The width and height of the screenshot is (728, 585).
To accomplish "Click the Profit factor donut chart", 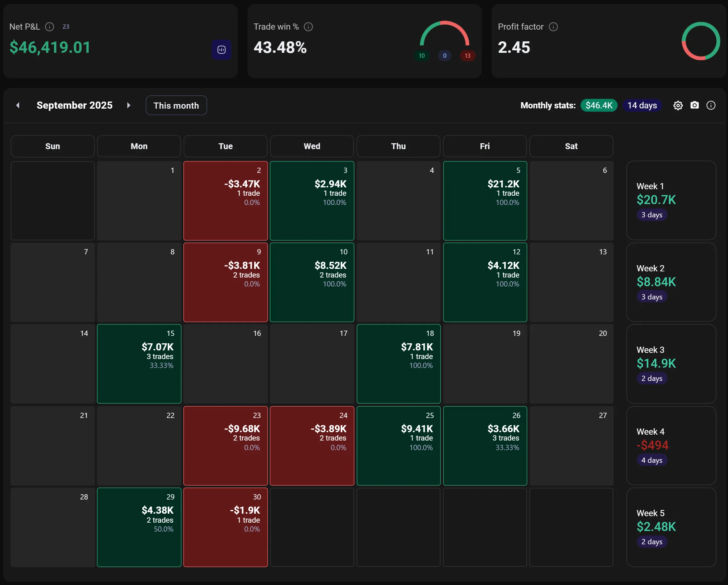I will point(701,41).
